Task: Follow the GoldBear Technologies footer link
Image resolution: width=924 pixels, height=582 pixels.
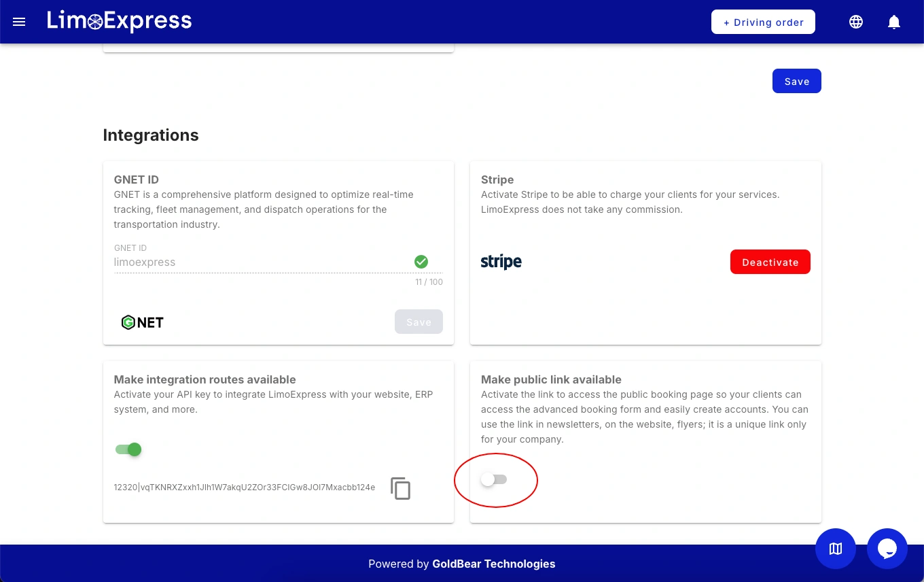Action: [x=493, y=564]
